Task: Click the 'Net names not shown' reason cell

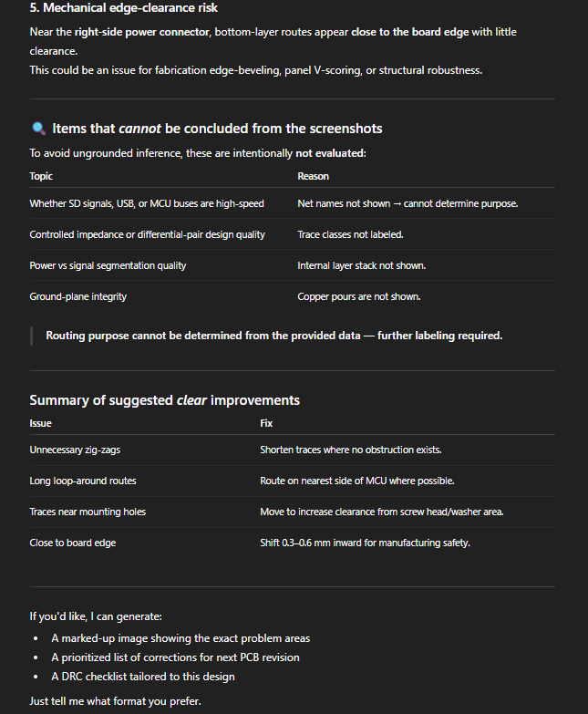Action: 407,203
